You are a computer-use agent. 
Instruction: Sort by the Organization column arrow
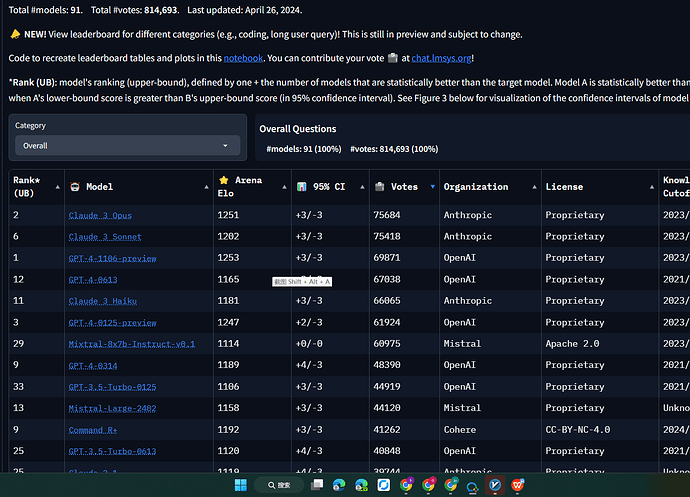click(534, 187)
